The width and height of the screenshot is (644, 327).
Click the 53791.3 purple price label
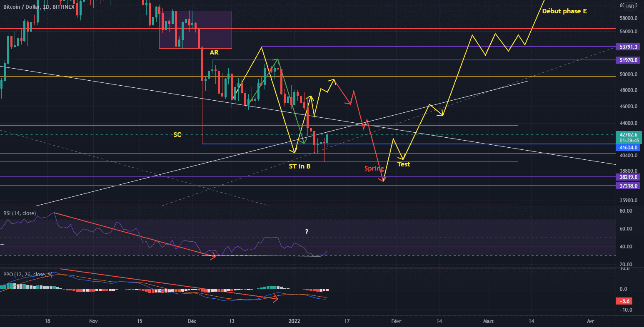[628, 47]
